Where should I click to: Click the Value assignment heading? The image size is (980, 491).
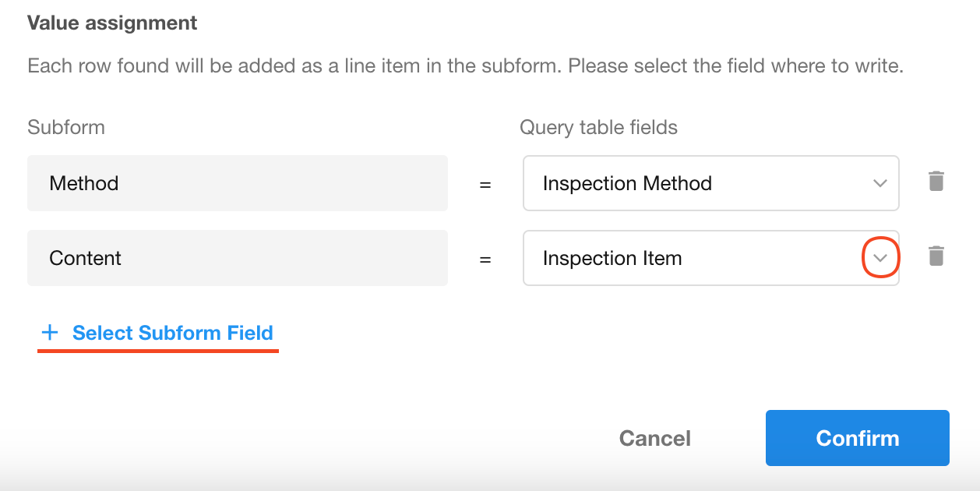point(112,23)
